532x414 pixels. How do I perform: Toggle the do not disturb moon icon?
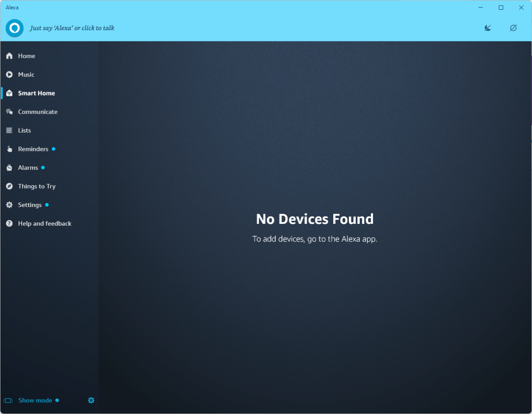[488, 28]
